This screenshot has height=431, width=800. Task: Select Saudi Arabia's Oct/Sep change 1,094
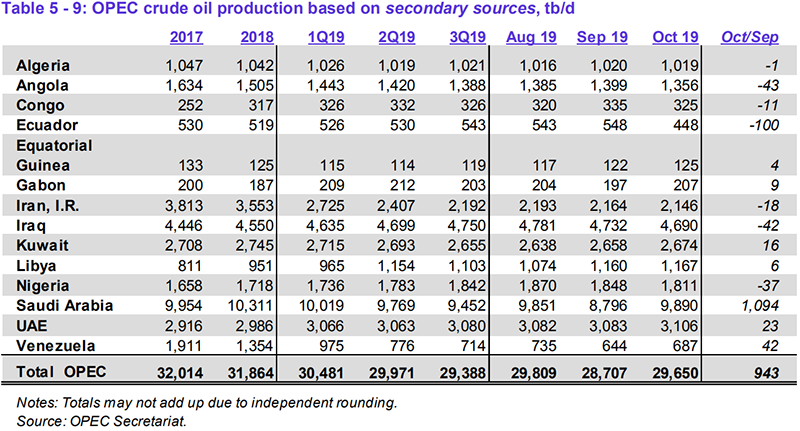pyautogui.click(x=760, y=306)
